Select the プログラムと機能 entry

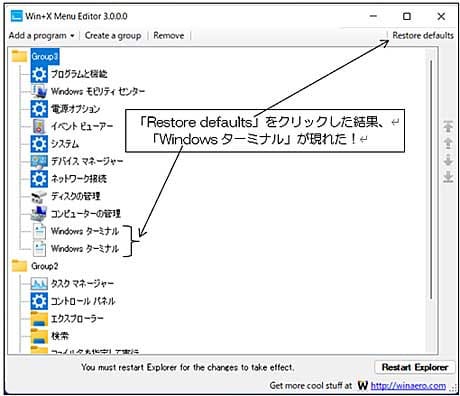[x=79, y=74]
